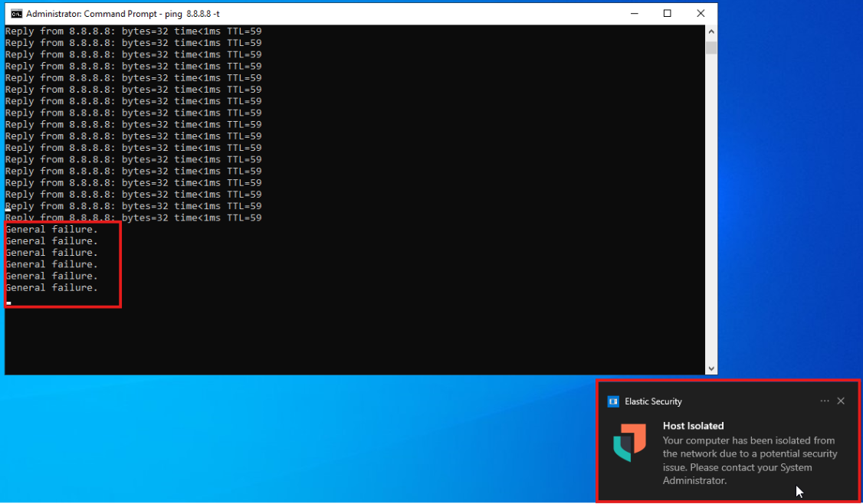The height and width of the screenshot is (504, 863).
Task: Click the topmost "Reply from 8.8.8.8" line
Action: click(133, 31)
